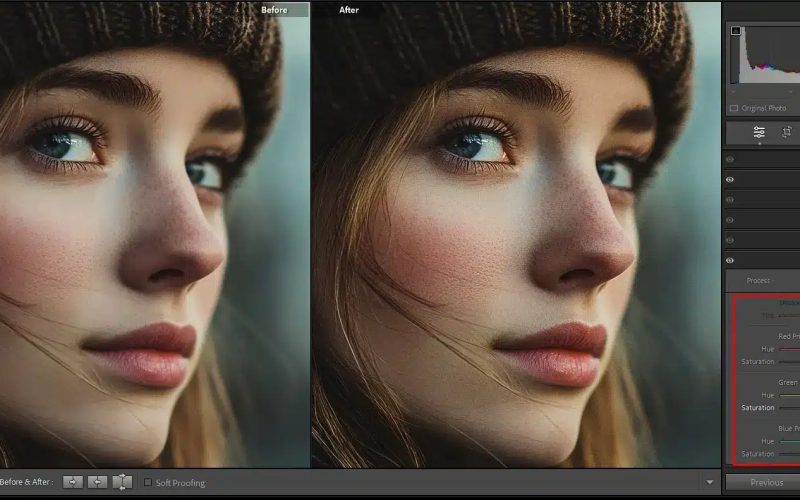Click the After view label tab
Viewport: 800px width, 500px height.
(x=349, y=9)
